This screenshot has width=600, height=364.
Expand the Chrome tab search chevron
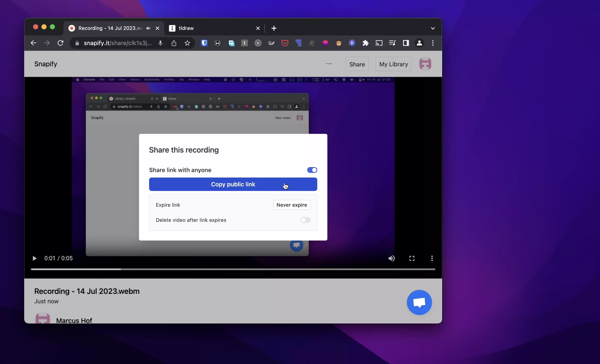pos(433,28)
